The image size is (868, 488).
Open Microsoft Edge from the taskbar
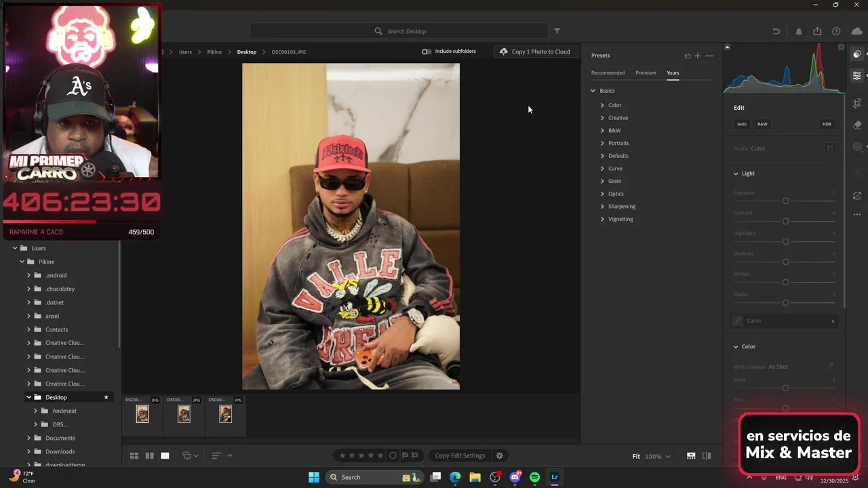click(455, 477)
